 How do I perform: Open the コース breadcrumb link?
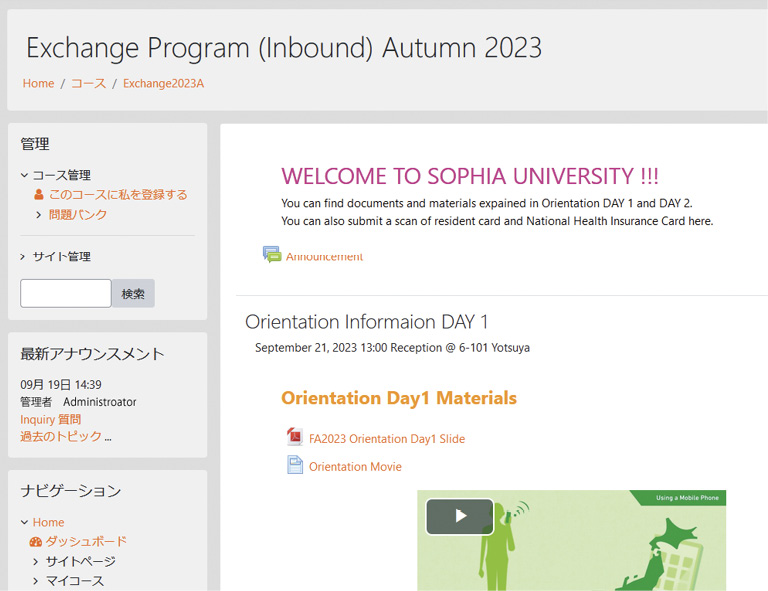[89, 84]
